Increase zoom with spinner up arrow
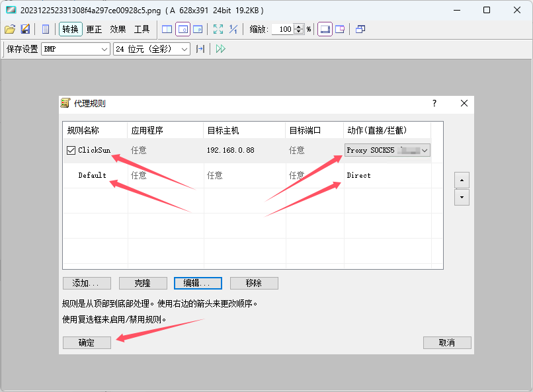533x392 pixels. click(300, 26)
